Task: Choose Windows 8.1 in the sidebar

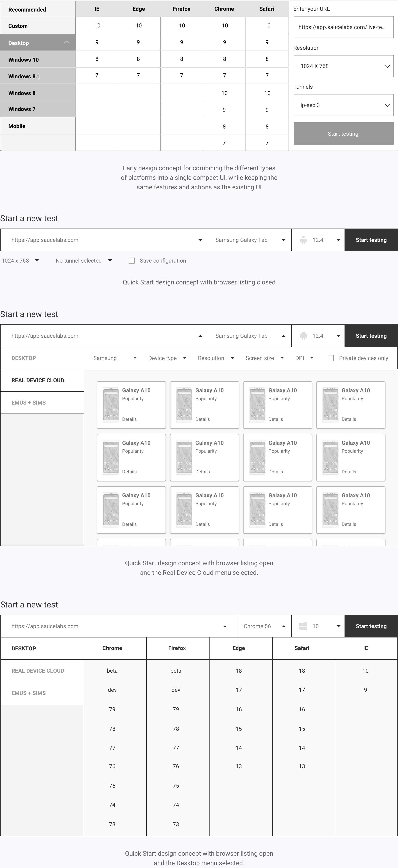Action: point(38,76)
